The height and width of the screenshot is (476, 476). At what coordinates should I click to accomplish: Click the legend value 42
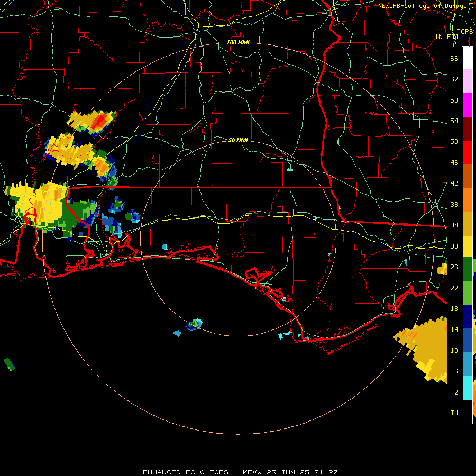[454, 184]
